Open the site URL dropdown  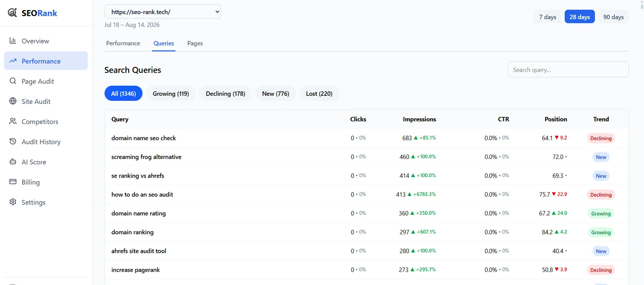[x=163, y=12]
